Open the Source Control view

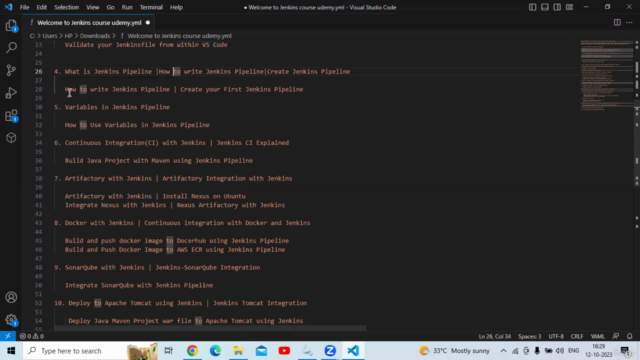pyautogui.click(x=11, y=70)
